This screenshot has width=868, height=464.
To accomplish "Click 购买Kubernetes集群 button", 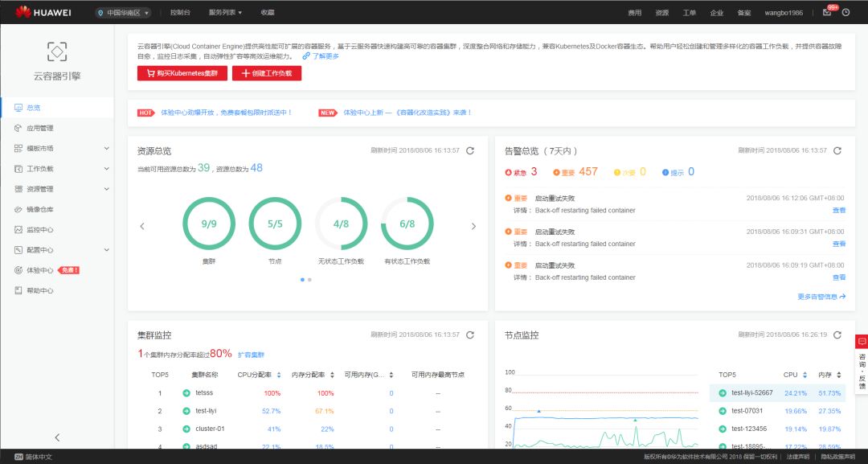I will [182, 73].
